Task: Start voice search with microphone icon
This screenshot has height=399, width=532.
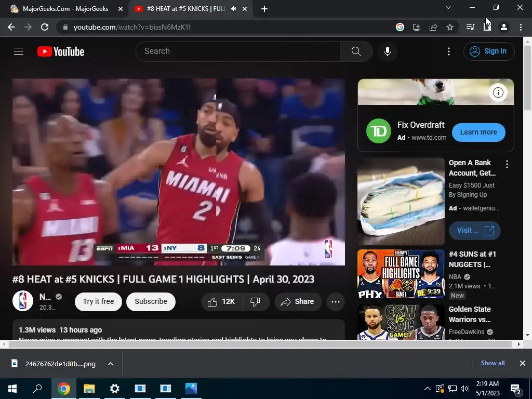Action: point(387,51)
